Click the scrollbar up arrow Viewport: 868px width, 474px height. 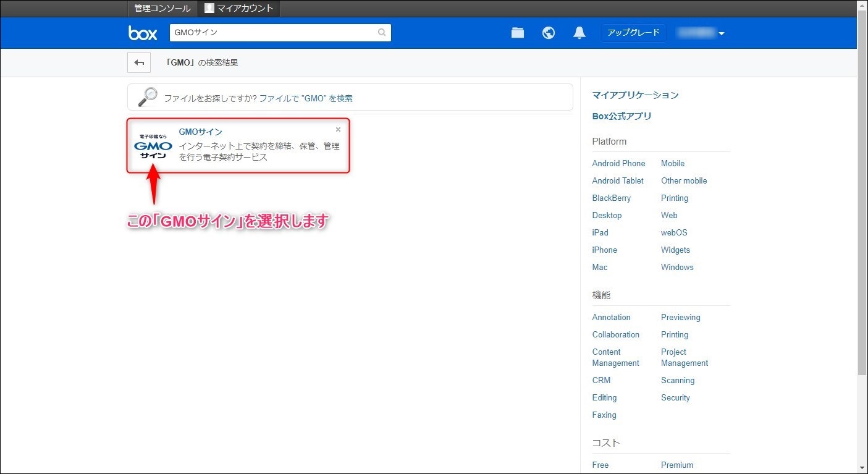(x=862, y=5)
